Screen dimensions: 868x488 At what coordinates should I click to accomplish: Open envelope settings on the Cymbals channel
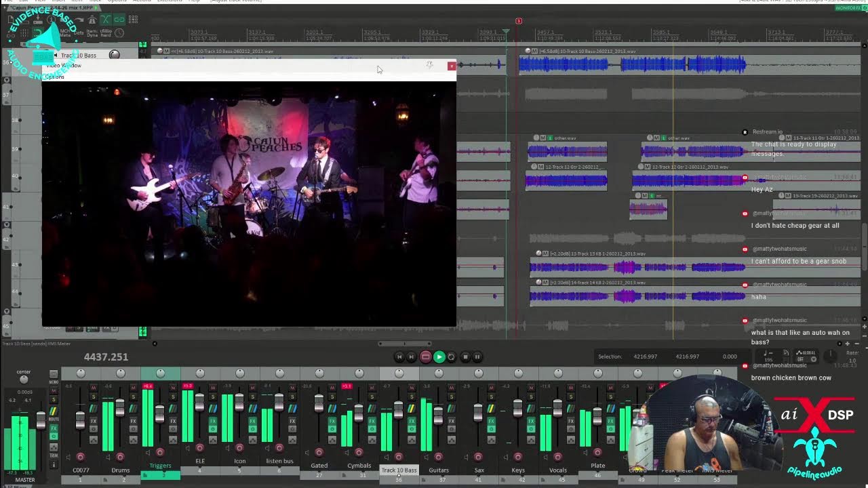372,440
